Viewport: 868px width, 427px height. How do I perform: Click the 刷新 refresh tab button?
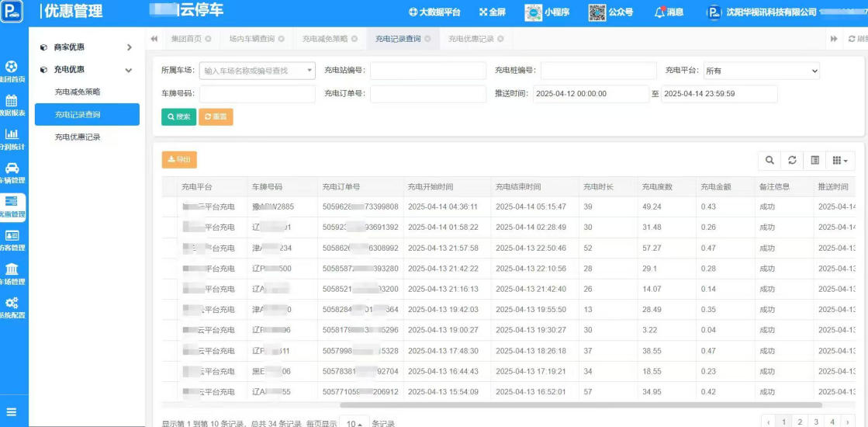(858, 39)
